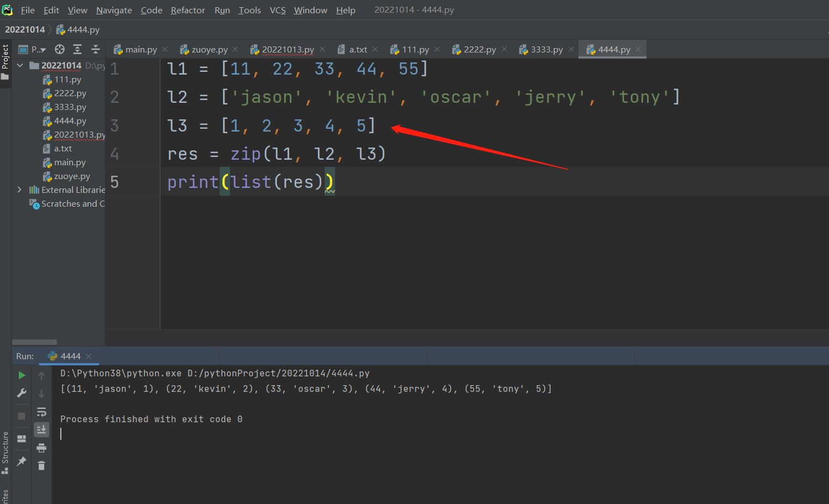Open the View menu
The height and width of the screenshot is (504, 829).
(77, 10)
